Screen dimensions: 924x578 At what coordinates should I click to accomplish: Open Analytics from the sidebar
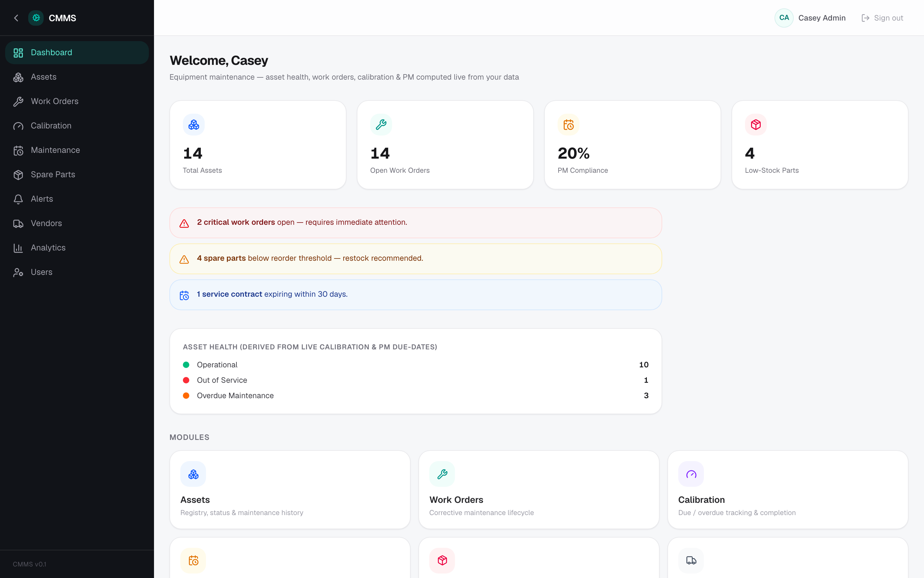[77, 248]
